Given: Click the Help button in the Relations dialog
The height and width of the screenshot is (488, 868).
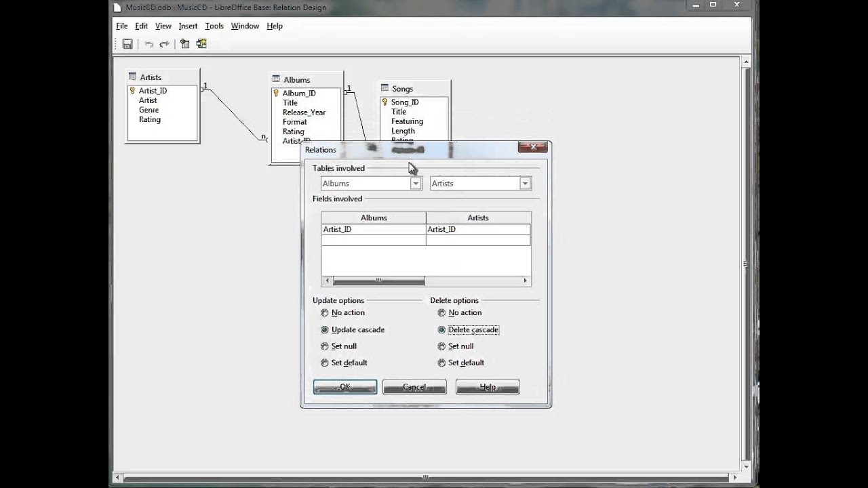Looking at the screenshot, I should point(488,387).
